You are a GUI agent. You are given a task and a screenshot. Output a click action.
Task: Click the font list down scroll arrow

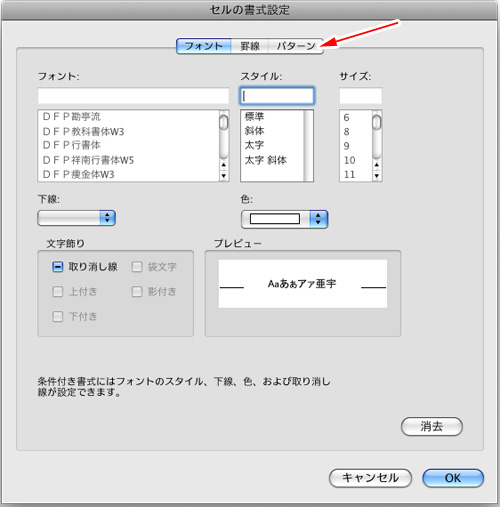[x=224, y=176]
